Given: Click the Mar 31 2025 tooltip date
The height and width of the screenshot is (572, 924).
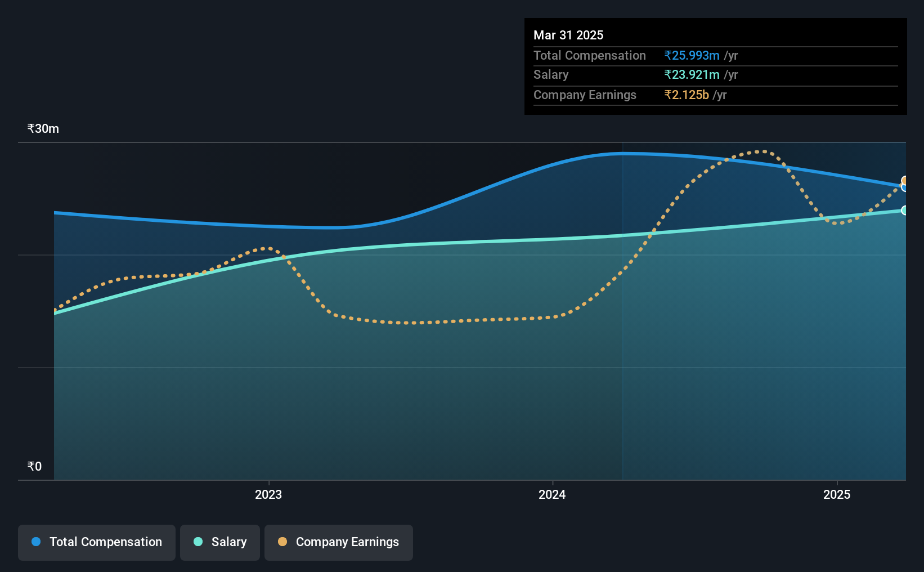Looking at the screenshot, I should [568, 35].
